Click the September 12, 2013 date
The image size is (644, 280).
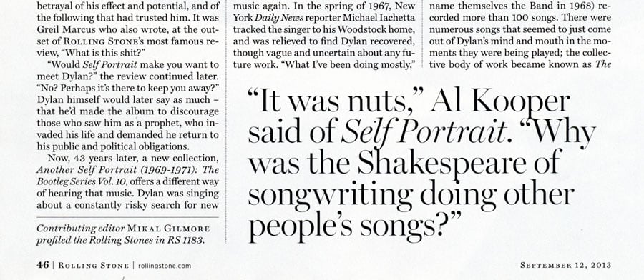[x=565, y=265]
